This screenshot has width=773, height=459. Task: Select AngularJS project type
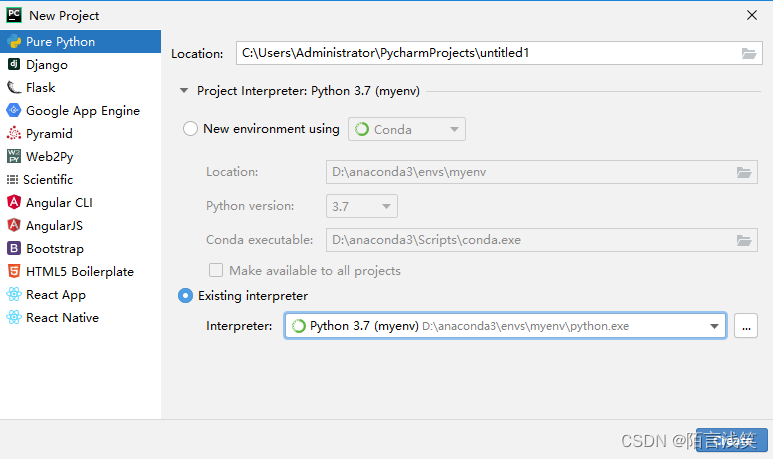coord(80,225)
